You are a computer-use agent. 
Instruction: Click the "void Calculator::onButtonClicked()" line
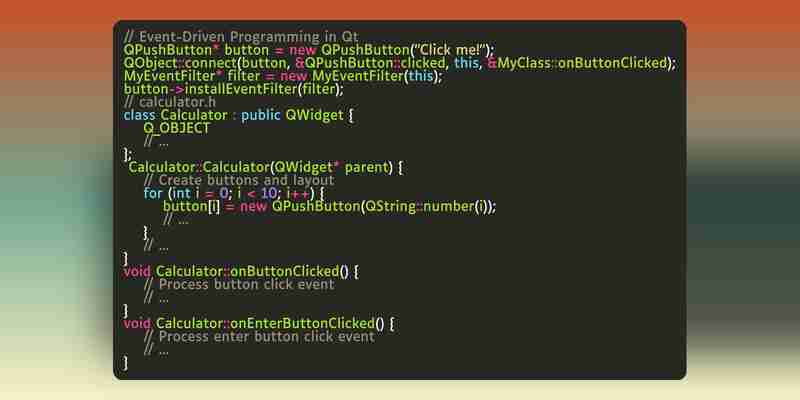pyautogui.click(x=241, y=271)
